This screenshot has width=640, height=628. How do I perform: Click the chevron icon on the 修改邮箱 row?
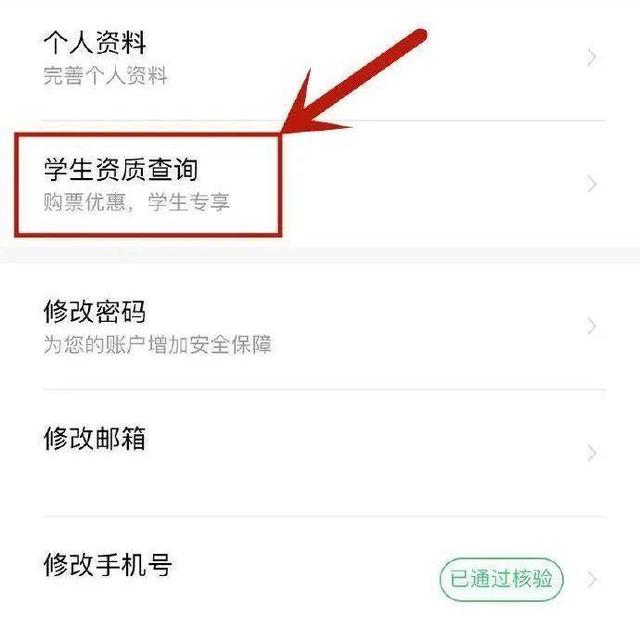(592, 453)
